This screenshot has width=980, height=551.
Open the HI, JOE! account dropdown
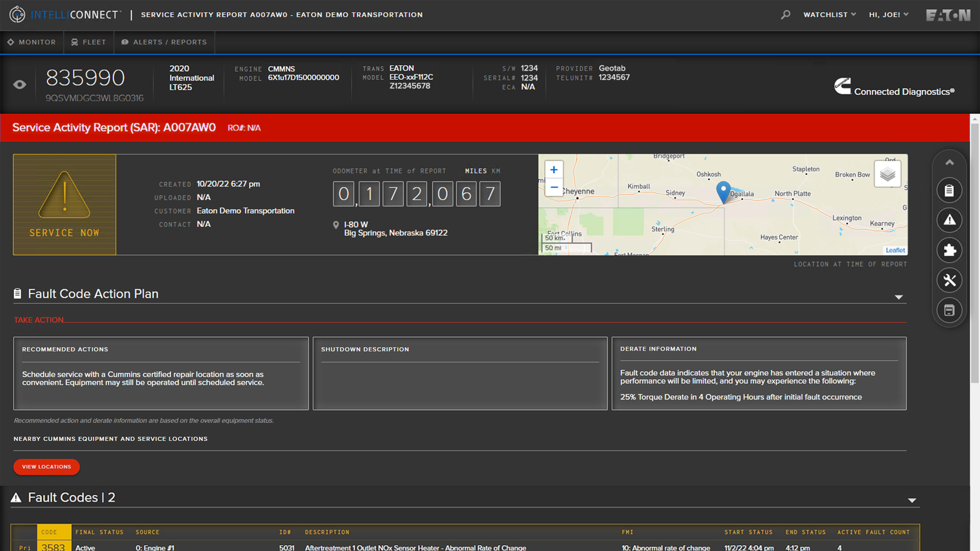tap(888, 15)
